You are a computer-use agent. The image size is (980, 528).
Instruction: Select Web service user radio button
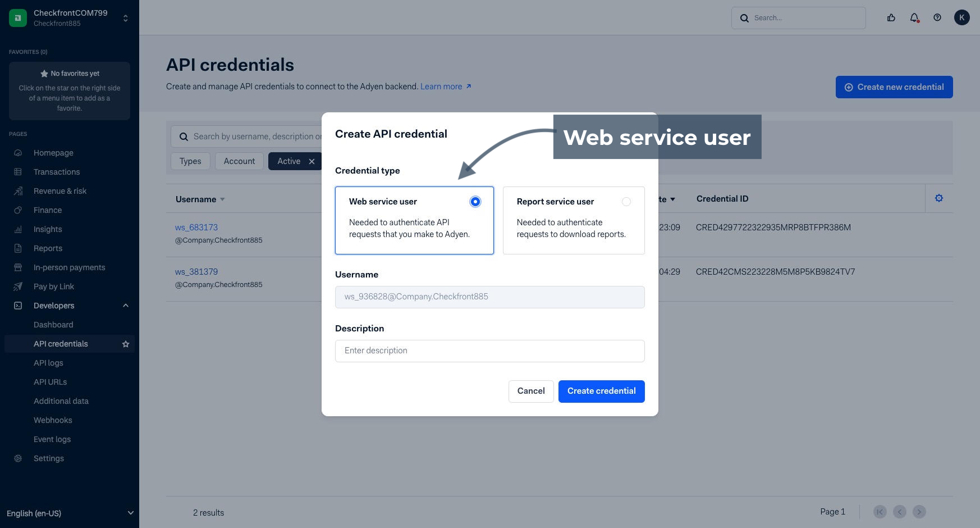(475, 202)
